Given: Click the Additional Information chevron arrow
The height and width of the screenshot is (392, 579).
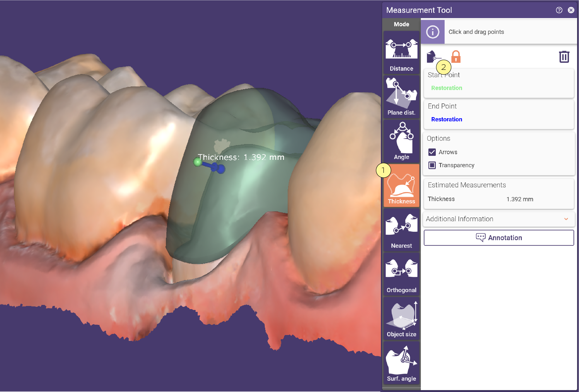Looking at the screenshot, I should [566, 219].
